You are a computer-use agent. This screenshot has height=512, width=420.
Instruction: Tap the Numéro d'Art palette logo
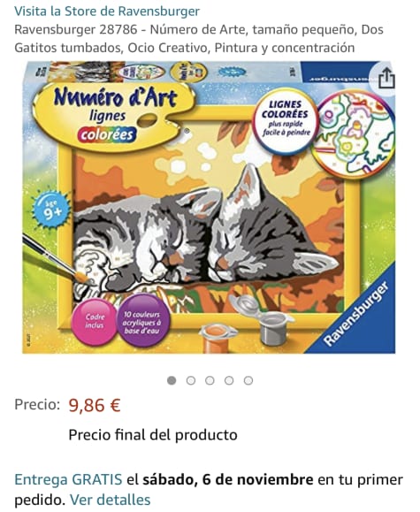(114, 116)
